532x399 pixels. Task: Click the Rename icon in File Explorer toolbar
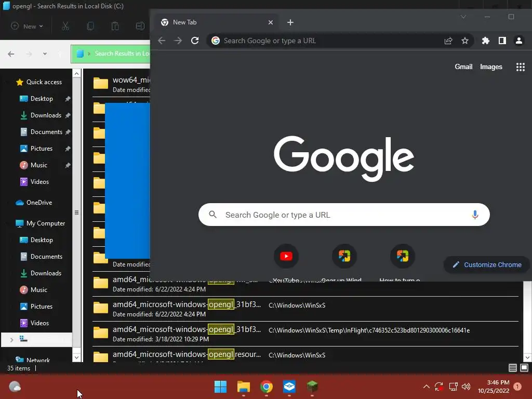point(140,26)
